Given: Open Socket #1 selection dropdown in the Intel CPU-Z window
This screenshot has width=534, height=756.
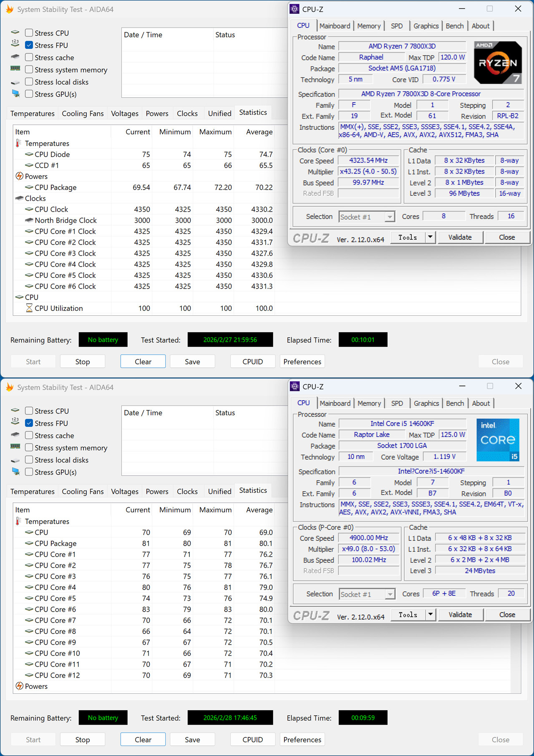Looking at the screenshot, I should coord(367,594).
